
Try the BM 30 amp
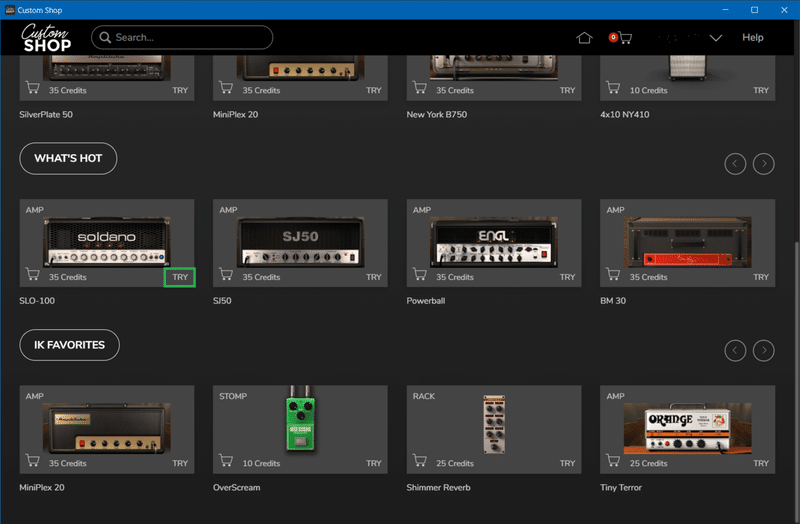[x=761, y=277]
